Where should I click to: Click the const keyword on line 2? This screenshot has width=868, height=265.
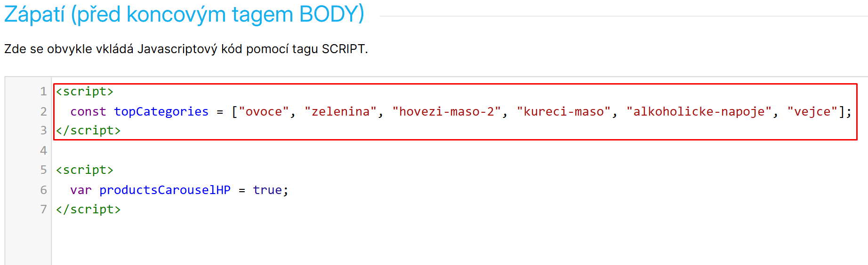(x=88, y=111)
